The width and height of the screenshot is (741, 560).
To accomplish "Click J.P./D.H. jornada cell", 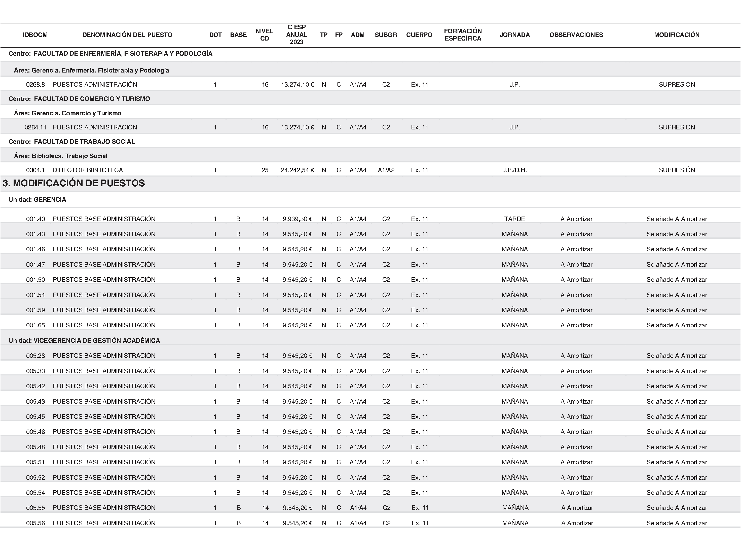I will 514,170.
